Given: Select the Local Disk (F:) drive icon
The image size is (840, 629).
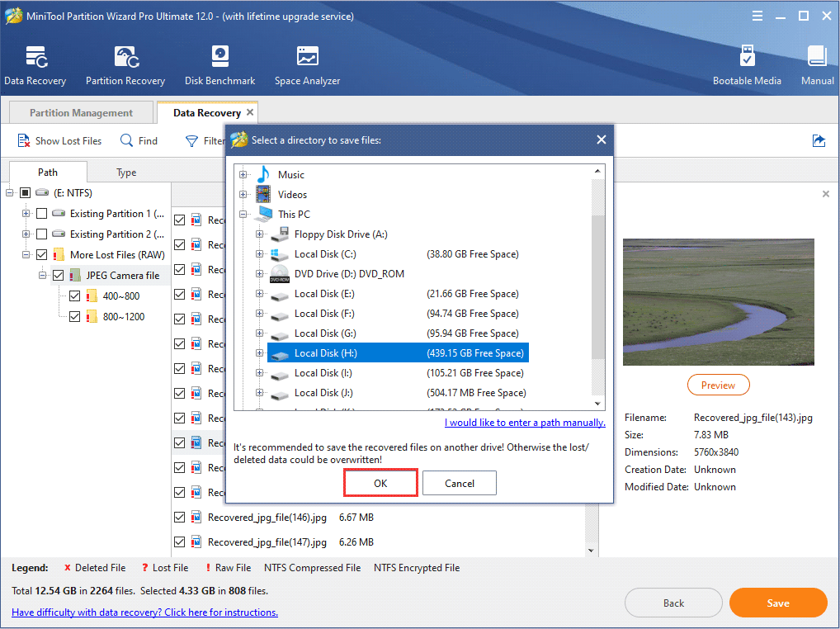Looking at the screenshot, I should coord(280,314).
